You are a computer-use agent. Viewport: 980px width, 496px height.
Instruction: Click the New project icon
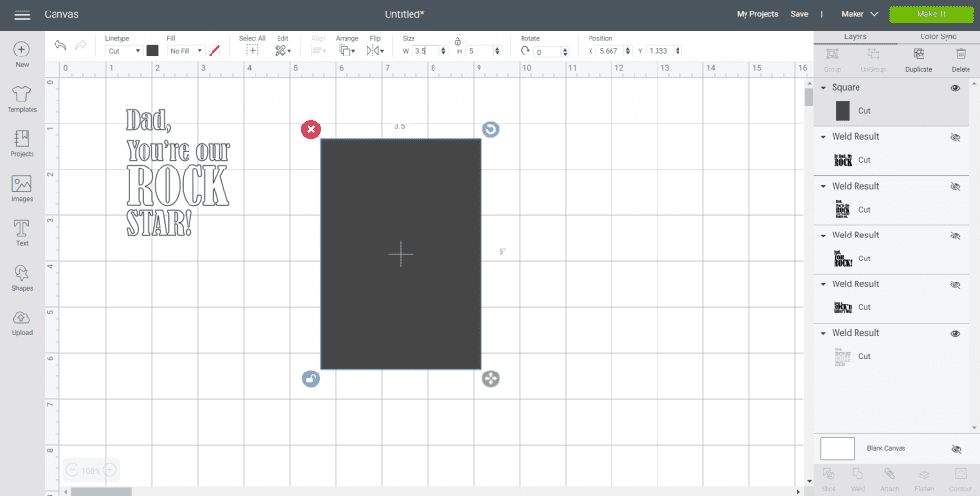[22, 50]
